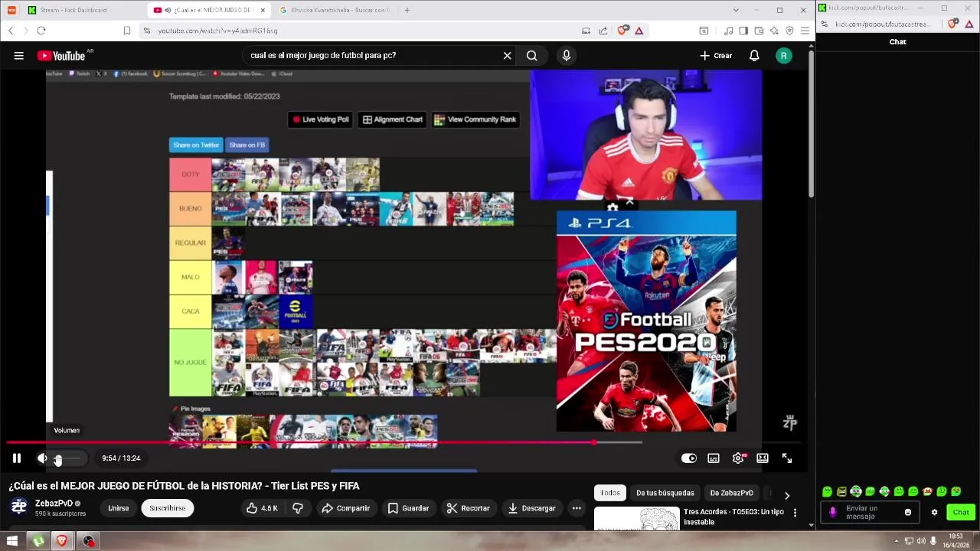The width and height of the screenshot is (980, 551).
Task: Click the YouTube address bar URL
Action: (218, 31)
